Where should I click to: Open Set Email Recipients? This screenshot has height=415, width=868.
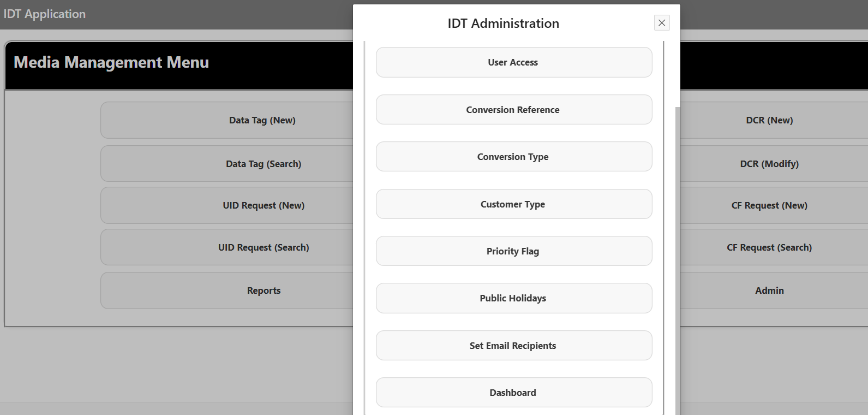point(513,346)
